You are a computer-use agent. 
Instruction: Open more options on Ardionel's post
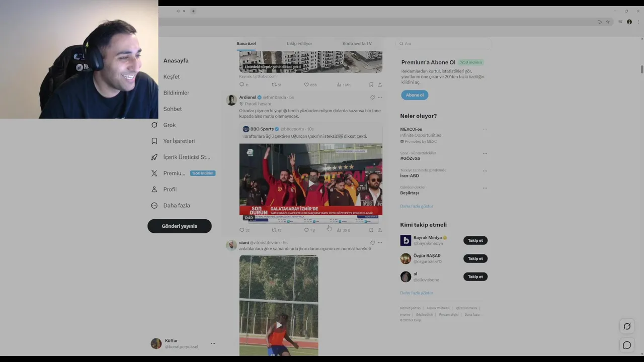pyautogui.click(x=380, y=97)
